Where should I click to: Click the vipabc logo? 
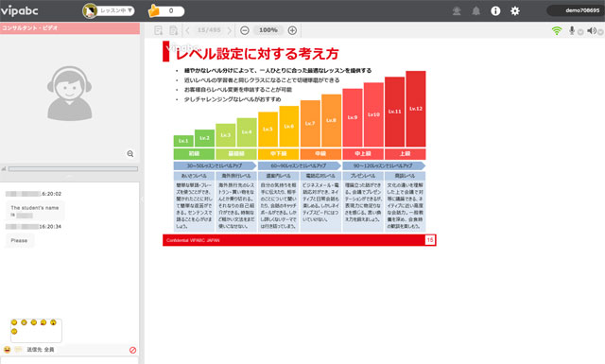(x=19, y=10)
